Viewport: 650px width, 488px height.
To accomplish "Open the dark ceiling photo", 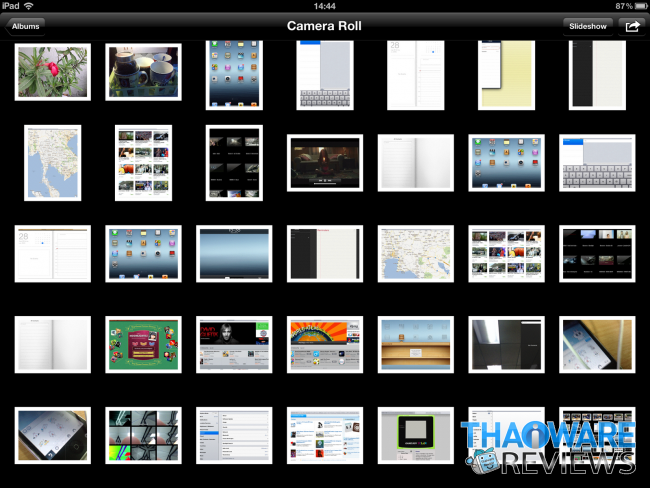I will 507,345.
